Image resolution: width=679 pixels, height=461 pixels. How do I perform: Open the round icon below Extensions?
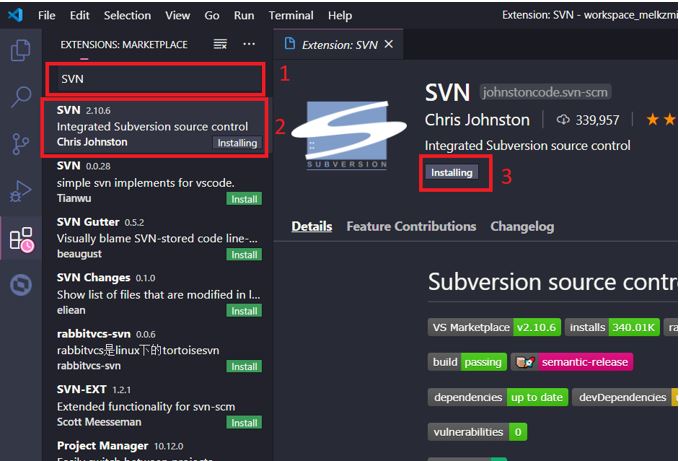(x=21, y=285)
